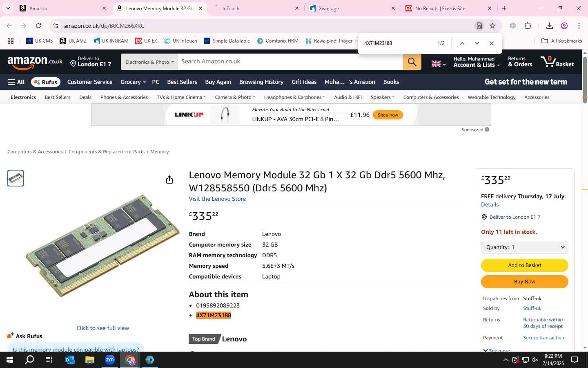Expand the Account & Lists menu
588x368 pixels.
click(477, 62)
